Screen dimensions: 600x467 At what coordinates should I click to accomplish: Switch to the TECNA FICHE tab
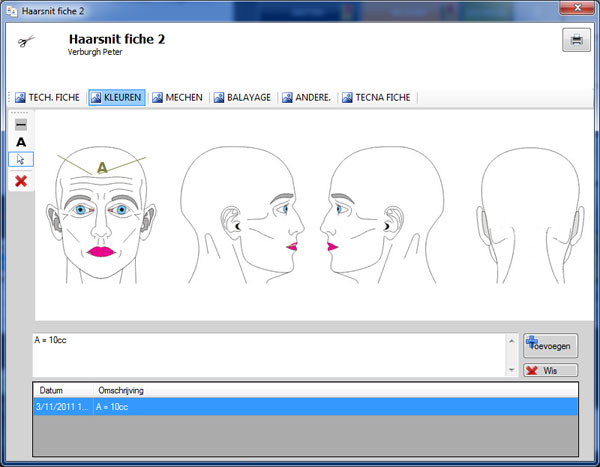[x=377, y=98]
